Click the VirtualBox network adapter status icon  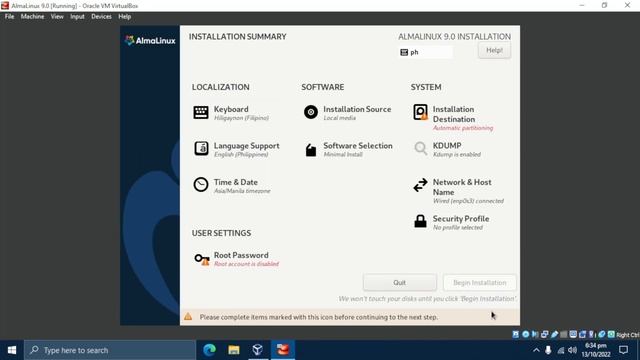click(x=544, y=334)
